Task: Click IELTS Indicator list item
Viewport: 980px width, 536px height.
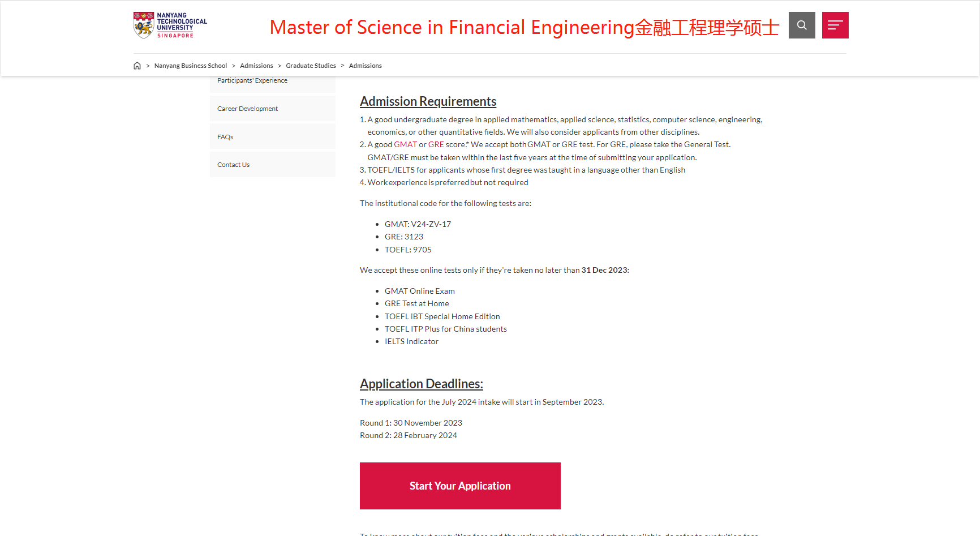Action: pos(411,341)
